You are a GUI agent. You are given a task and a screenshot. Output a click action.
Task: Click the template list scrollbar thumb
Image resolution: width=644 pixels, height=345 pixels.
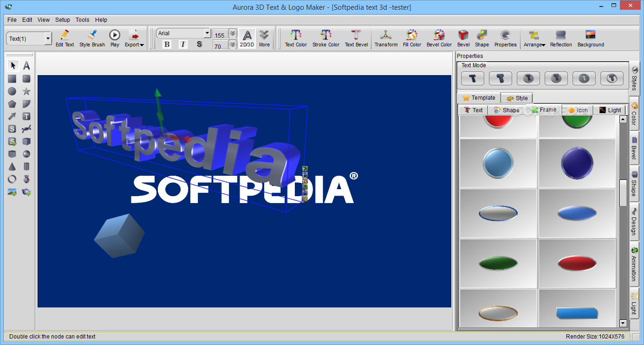point(623,193)
